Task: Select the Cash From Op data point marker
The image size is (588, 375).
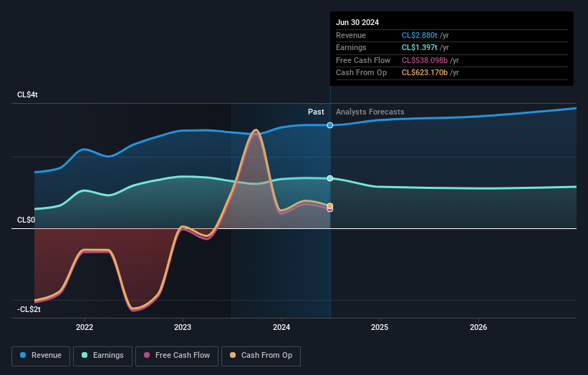Action: pos(330,206)
